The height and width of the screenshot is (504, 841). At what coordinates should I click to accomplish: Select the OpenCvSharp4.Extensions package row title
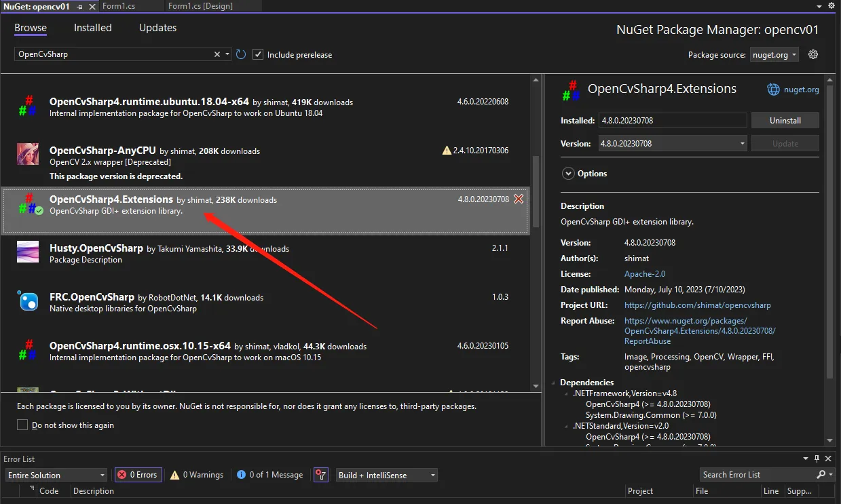pos(111,199)
